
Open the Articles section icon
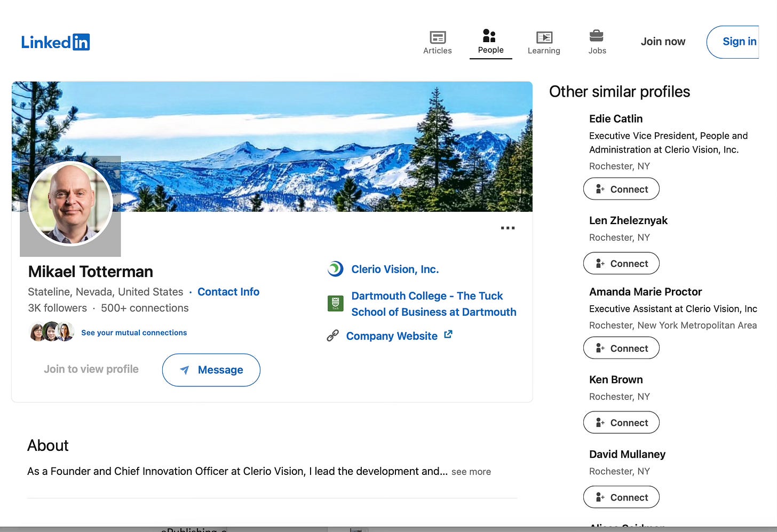tap(438, 37)
